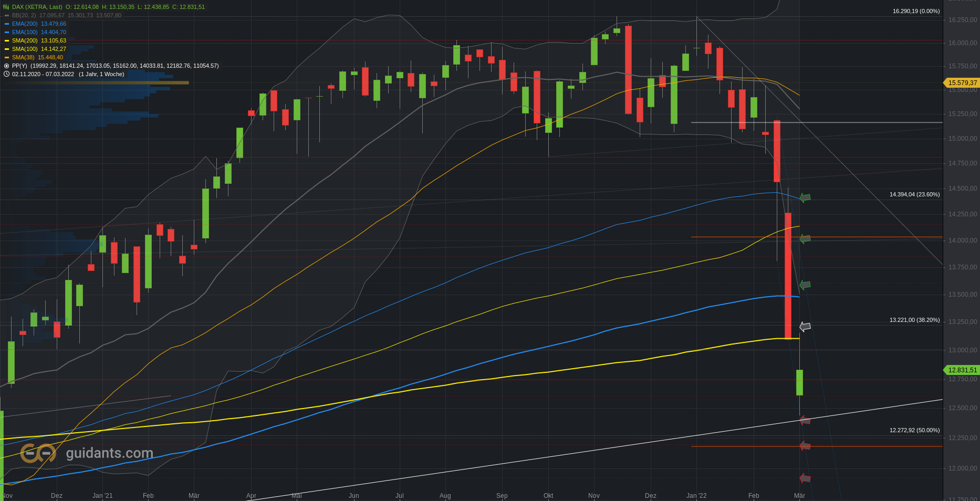Click the 12.831,51 current price label
Viewport: 980px width, 501px height.
[962, 370]
